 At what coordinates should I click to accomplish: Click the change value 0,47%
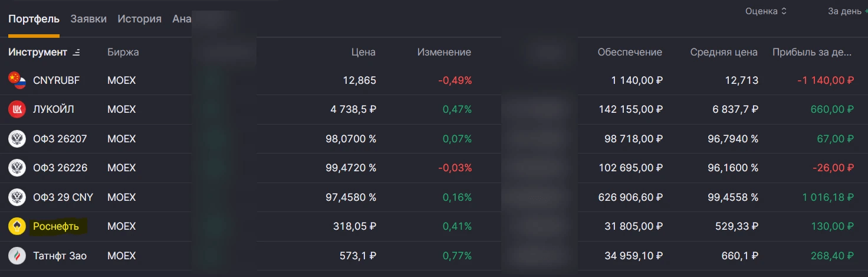tap(457, 109)
